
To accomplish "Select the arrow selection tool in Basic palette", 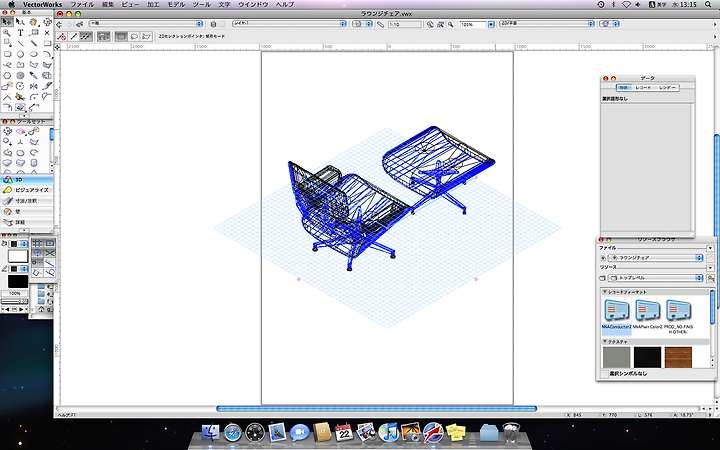I will 7,22.
